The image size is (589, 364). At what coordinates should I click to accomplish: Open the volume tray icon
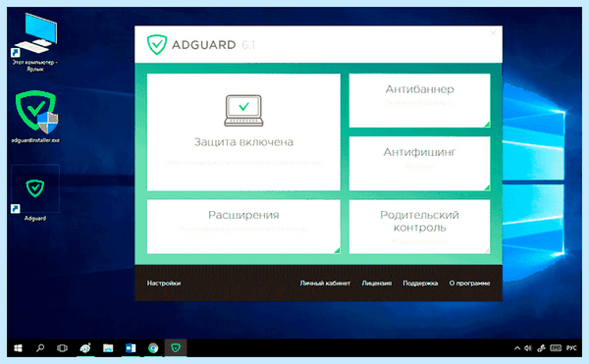[x=528, y=348]
